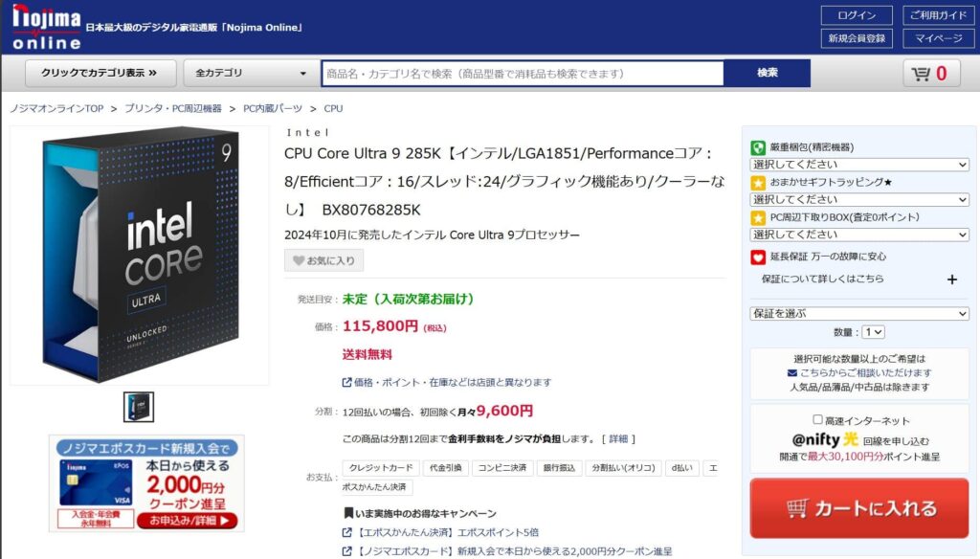
Task: Click the @nifty光 回線を申し込む banner
Action: click(859, 438)
